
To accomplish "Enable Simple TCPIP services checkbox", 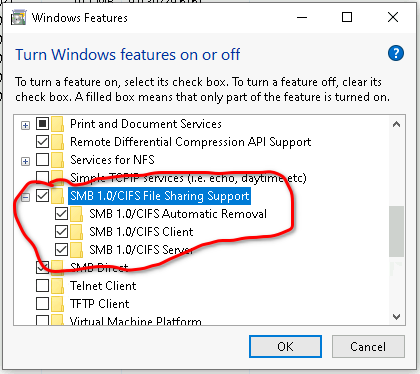I will click(42, 178).
